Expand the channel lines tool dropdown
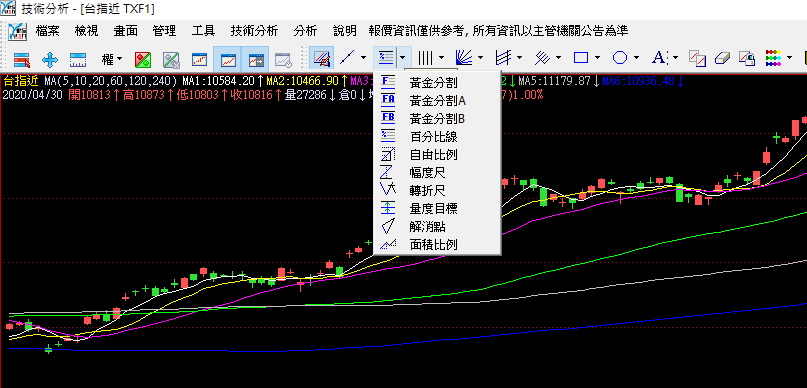The image size is (807, 388). [x=519, y=58]
